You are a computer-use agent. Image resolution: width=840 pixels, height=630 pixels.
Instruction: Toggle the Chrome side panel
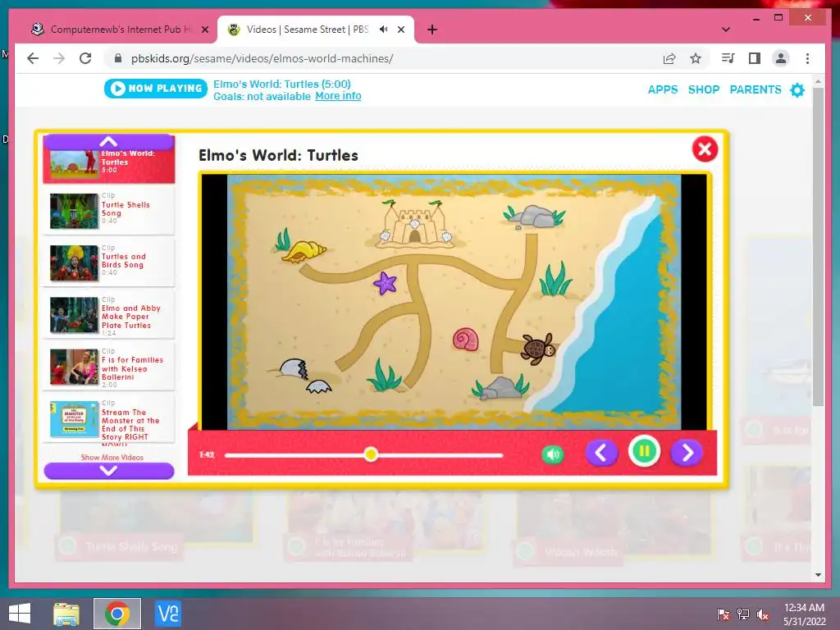pyautogui.click(x=755, y=58)
